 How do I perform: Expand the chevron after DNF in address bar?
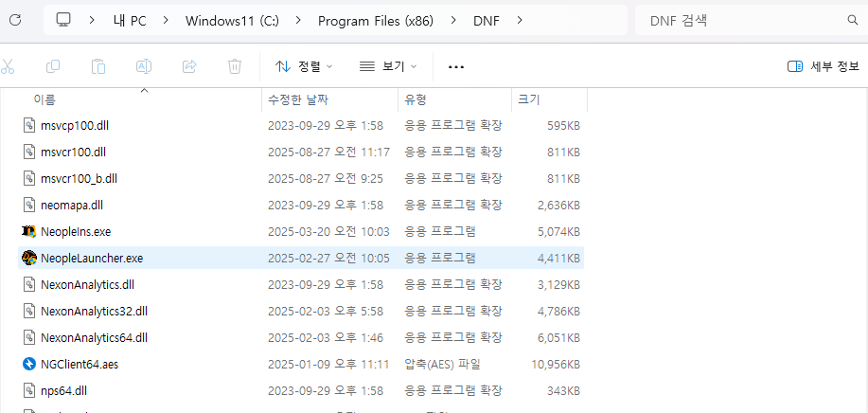520,21
